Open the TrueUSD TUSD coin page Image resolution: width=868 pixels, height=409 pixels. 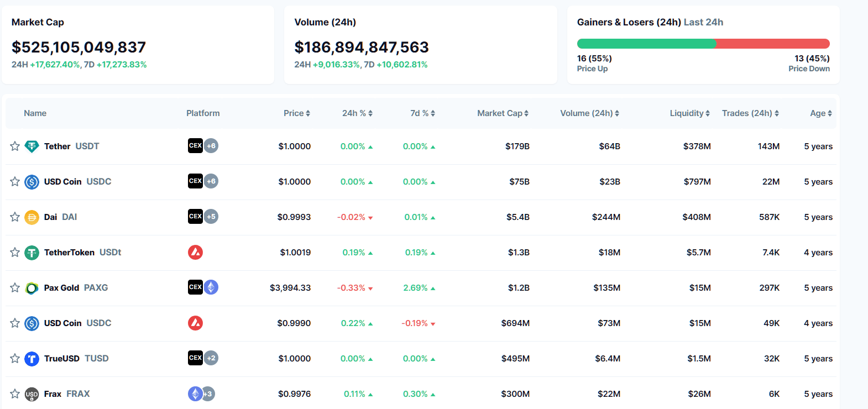pos(76,358)
